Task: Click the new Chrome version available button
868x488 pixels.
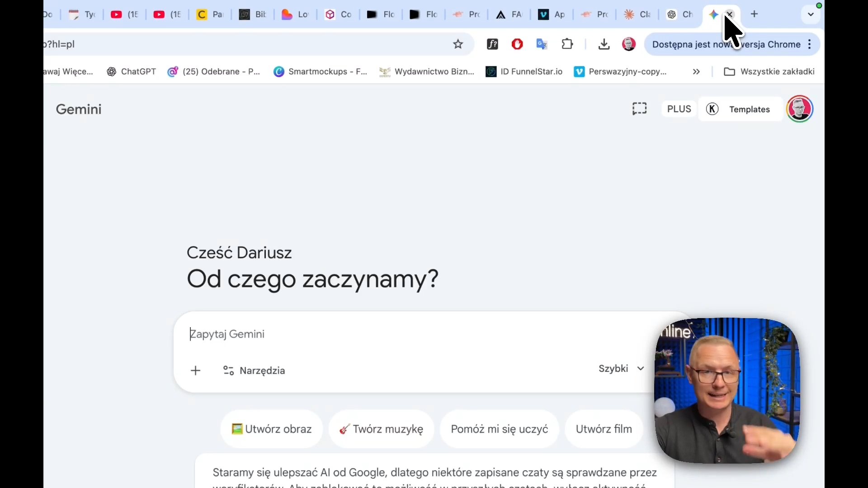Action: tap(726, 44)
